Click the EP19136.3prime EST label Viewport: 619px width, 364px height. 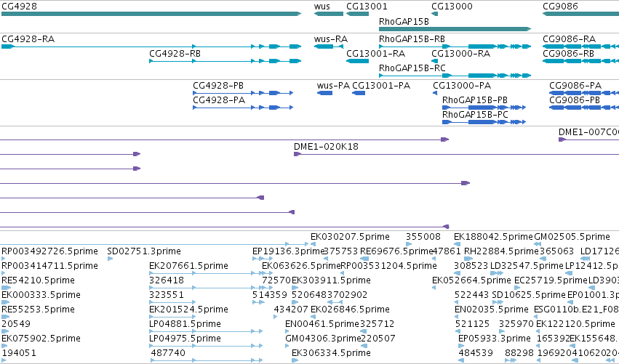288,251
